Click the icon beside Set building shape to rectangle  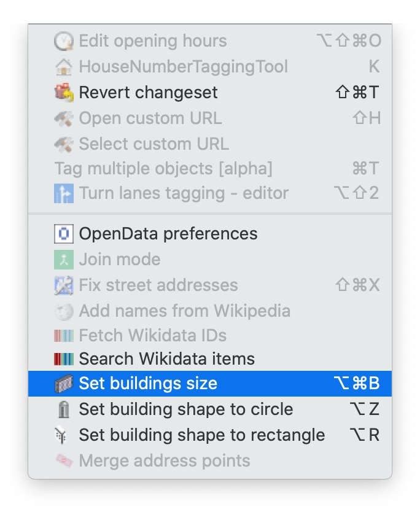pyautogui.click(x=61, y=435)
